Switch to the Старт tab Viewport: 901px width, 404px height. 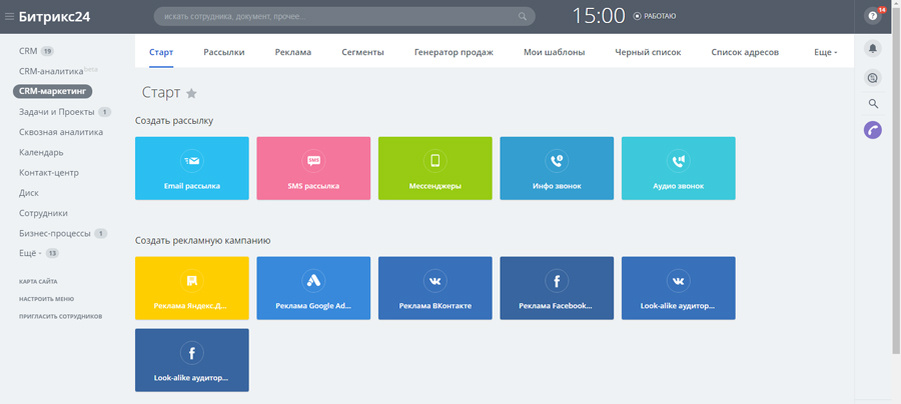tap(161, 52)
